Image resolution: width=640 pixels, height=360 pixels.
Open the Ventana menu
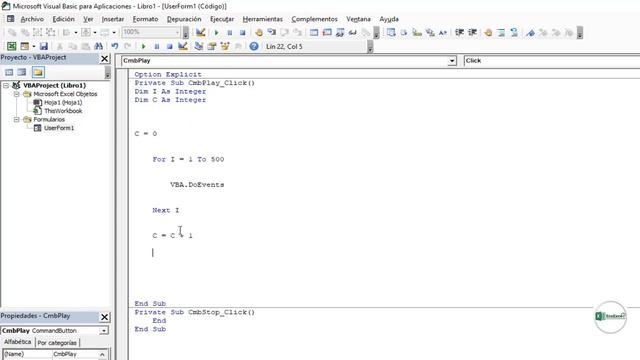pyautogui.click(x=358, y=19)
